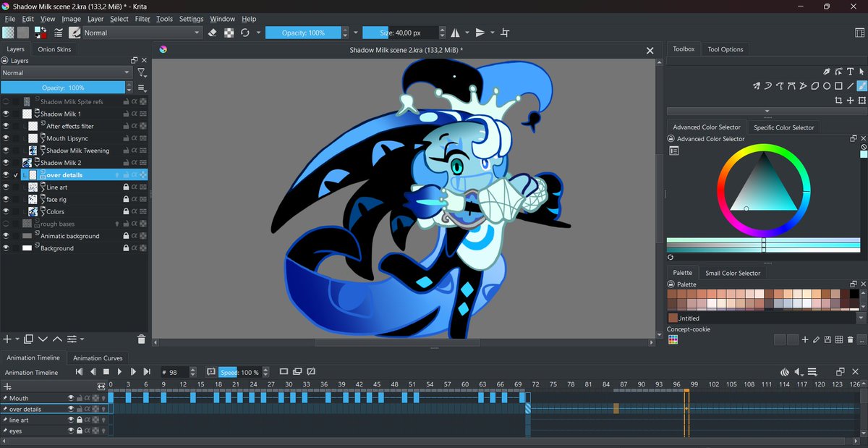Screen dimensions: 868x448
Task: Hide the Animatic background layer
Action: coord(6,236)
